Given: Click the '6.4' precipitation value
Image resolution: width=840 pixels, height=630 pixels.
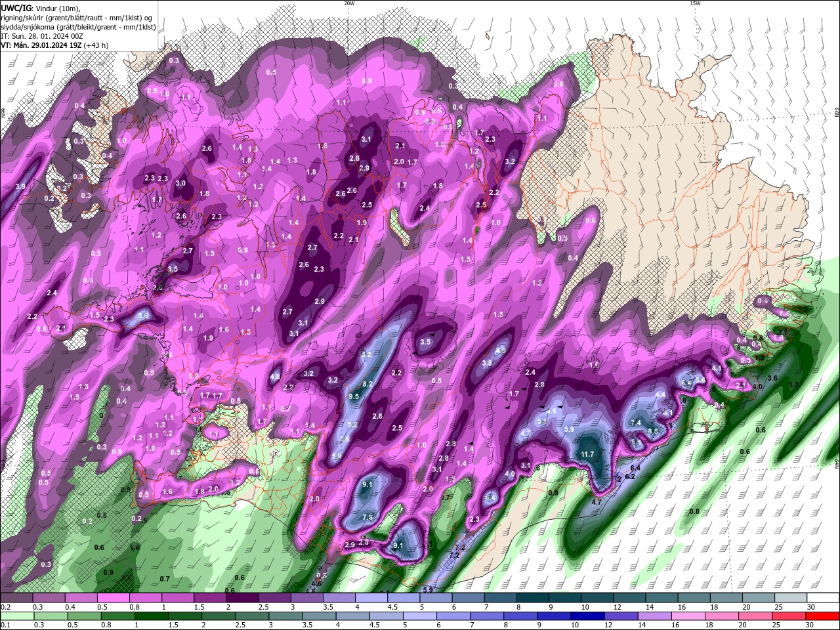Looking at the screenshot, I should click(635, 468).
